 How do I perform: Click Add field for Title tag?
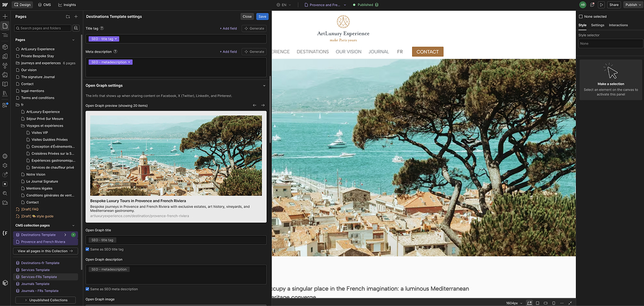tap(228, 28)
